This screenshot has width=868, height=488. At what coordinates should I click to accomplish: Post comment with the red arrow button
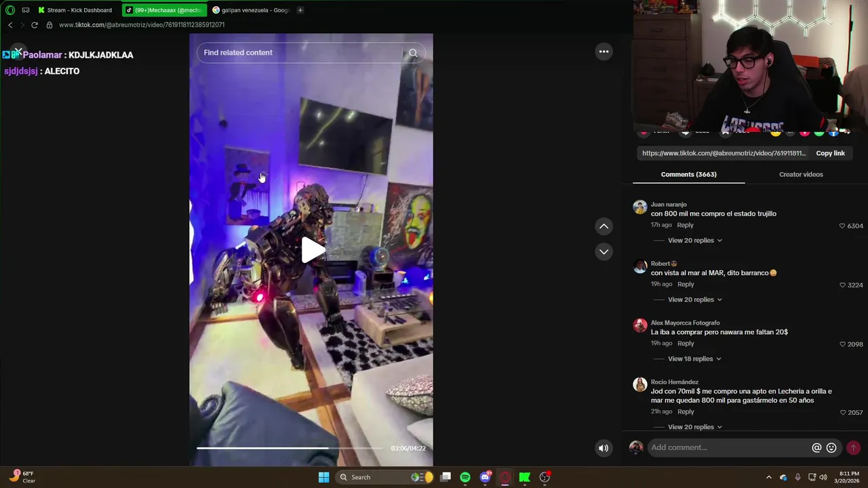click(853, 448)
